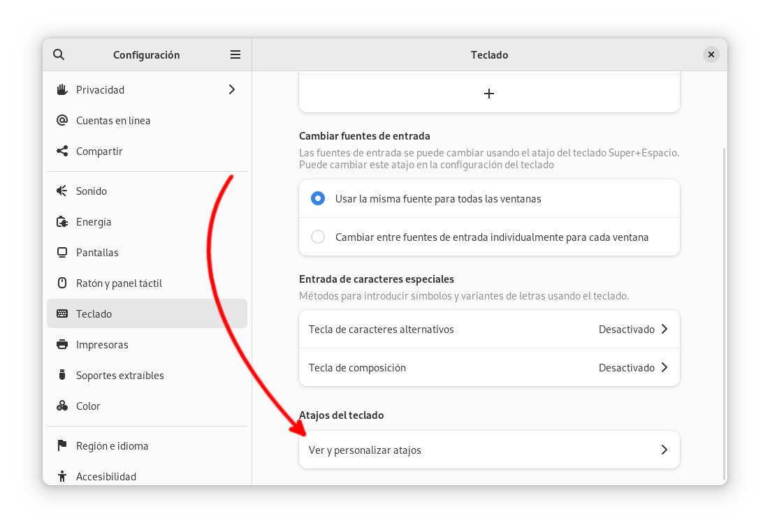770x532 pixels.
Task: Open the hamburger menu in the sidebar header
Action: click(x=235, y=54)
